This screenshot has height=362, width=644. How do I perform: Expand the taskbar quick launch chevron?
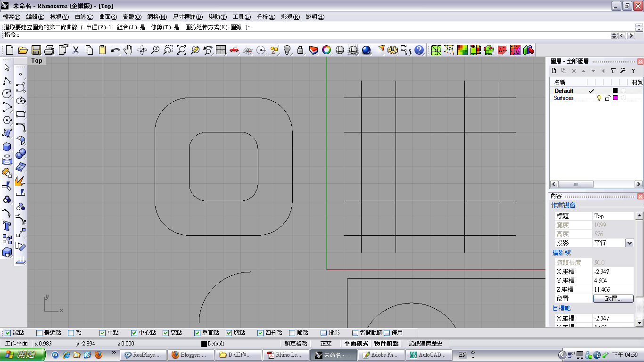pyautogui.click(x=114, y=353)
